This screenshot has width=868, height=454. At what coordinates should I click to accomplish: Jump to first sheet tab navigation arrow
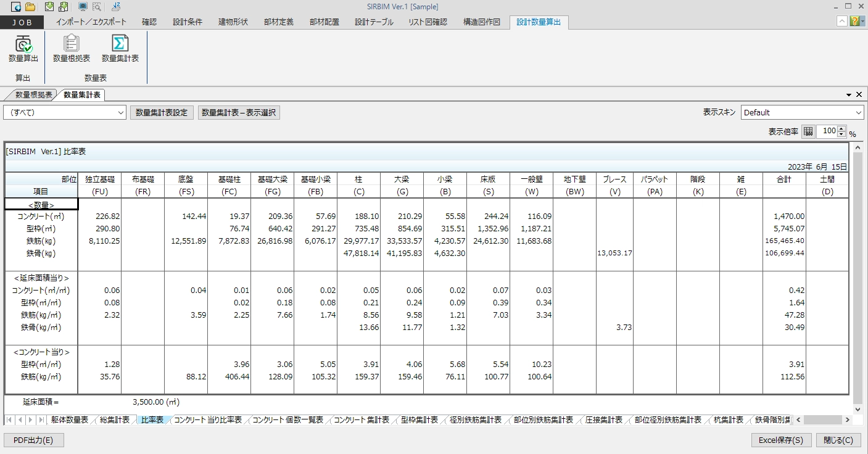tap(10, 420)
